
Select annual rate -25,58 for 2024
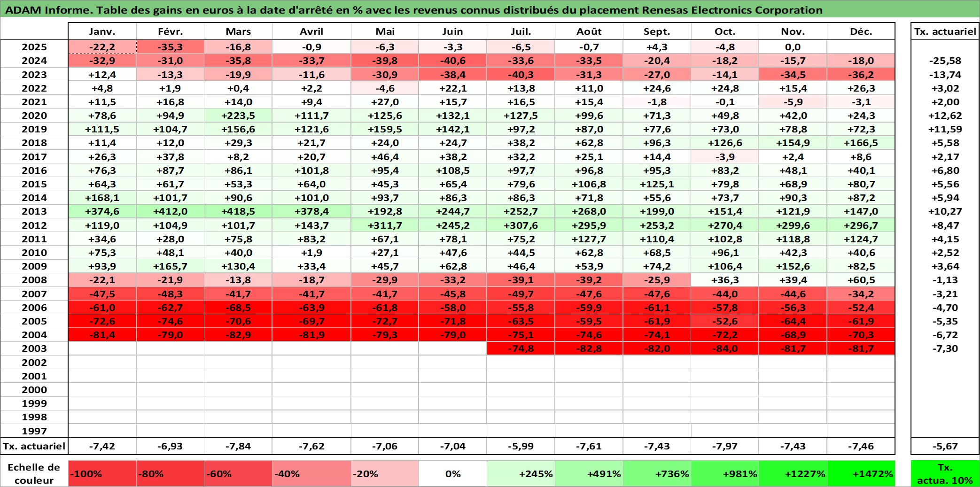coord(945,61)
